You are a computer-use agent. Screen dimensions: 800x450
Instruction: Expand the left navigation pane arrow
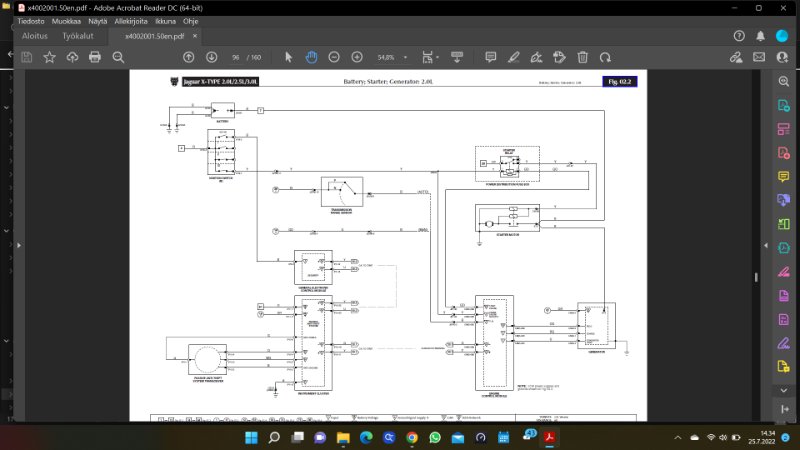tap(19, 245)
